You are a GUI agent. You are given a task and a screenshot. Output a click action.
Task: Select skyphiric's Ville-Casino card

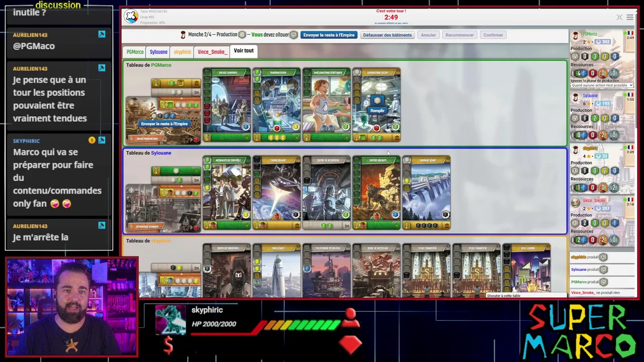(526, 270)
